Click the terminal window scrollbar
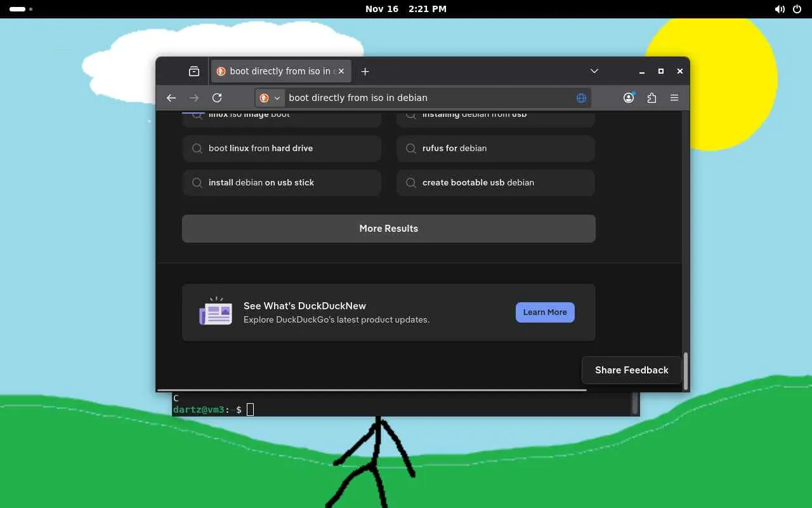 634,404
